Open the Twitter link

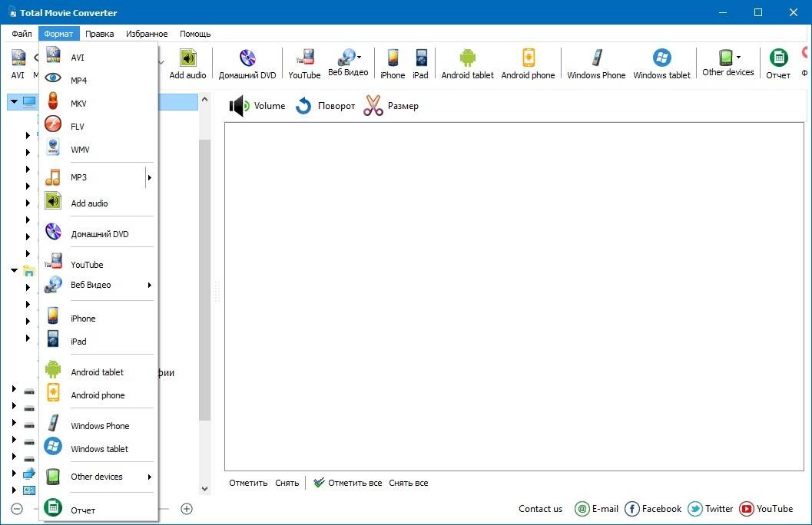coord(710,508)
